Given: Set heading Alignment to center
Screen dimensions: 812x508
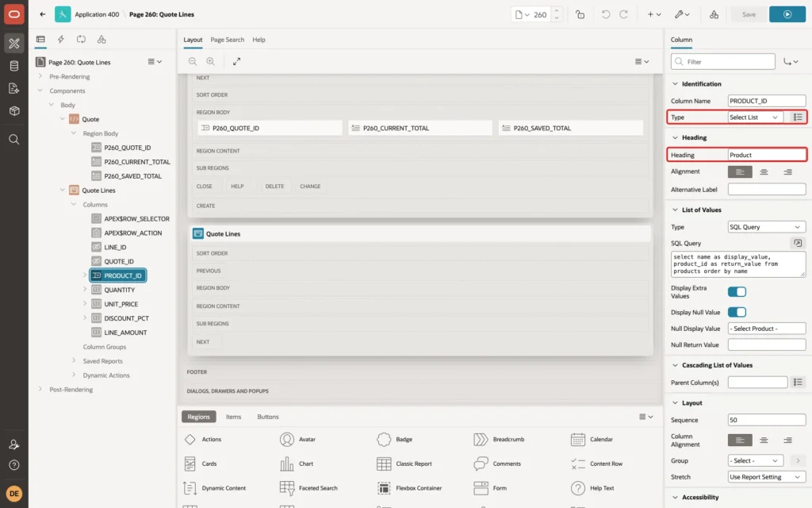Looking at the screenshot, I should click(764, 172).
